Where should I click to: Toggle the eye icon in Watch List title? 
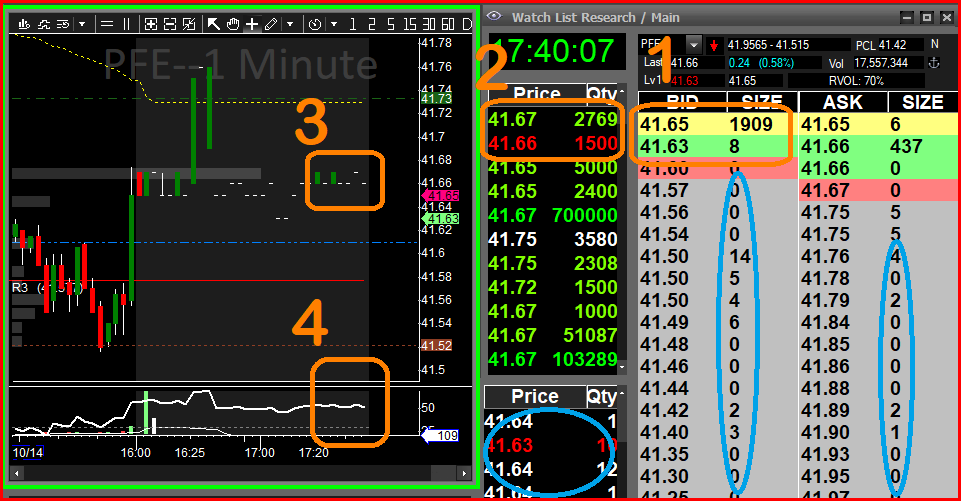(494, 17)
